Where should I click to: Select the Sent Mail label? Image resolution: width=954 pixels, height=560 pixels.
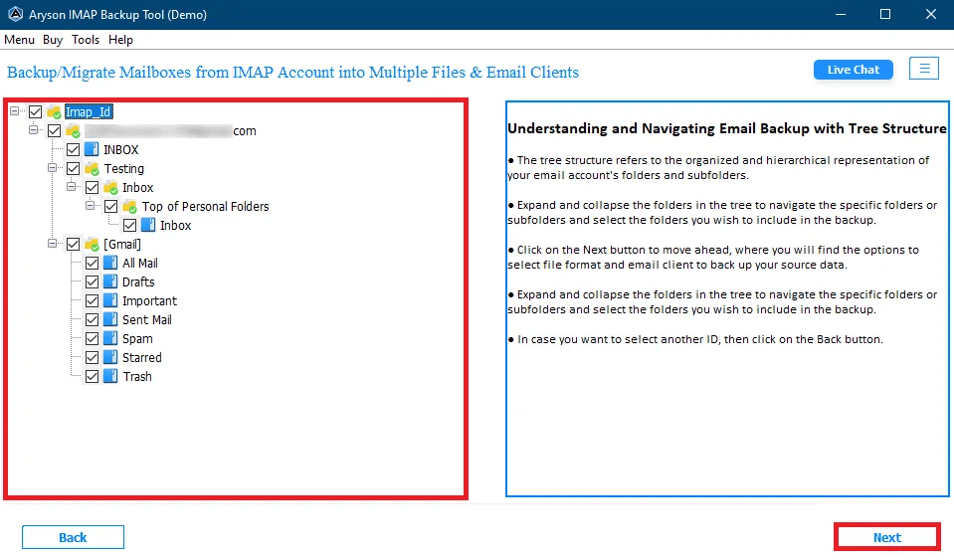click(147, 320)
